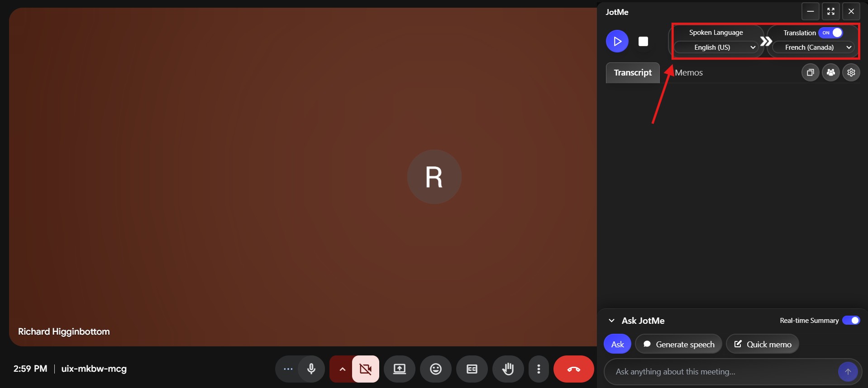Click the copy transcript icon
This screenshot has width=868, height=388.
coord(810,72)
